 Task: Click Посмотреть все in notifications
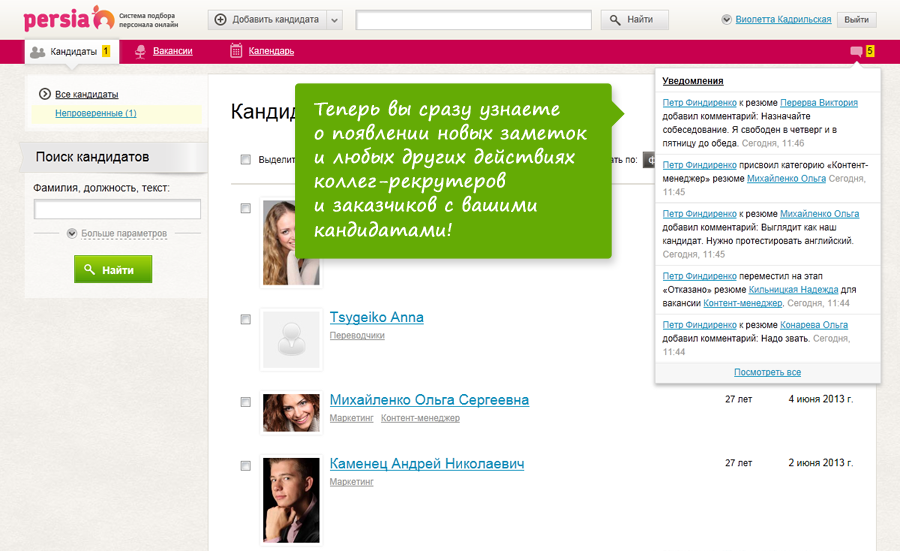point(767,372)
